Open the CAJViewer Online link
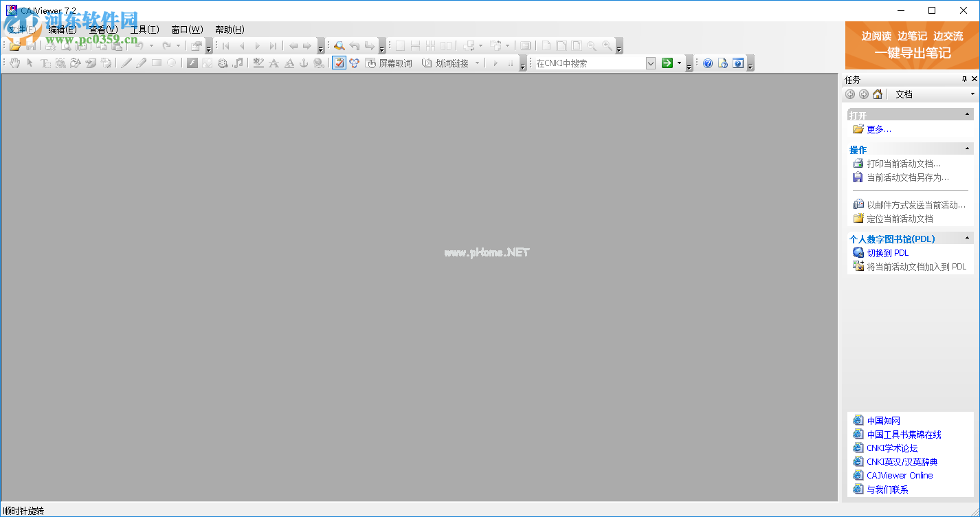Image resolution: width=980 pixels, height=517 pixels. point(900,476)
